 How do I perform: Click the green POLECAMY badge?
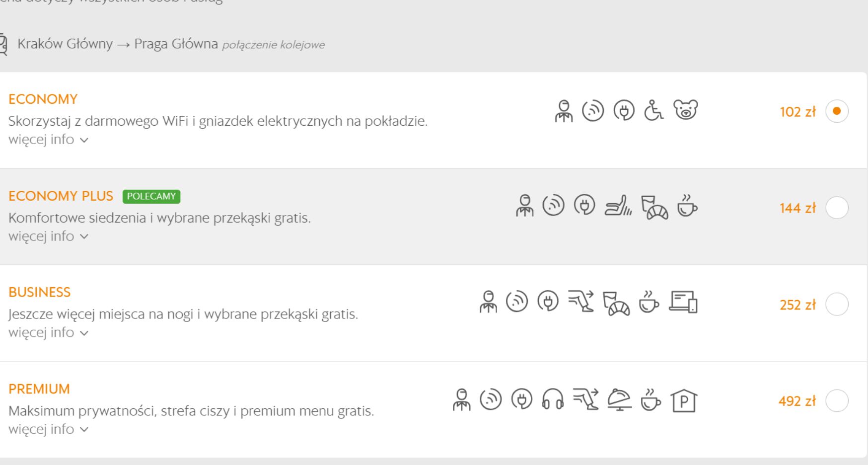(151, 196)
